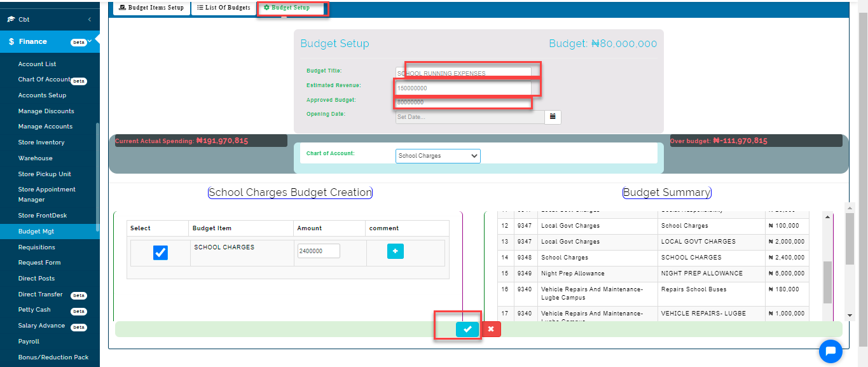Viewport: 868px width, 367px height.
Task: Open Payroll from sidebar
Action: 29,342
